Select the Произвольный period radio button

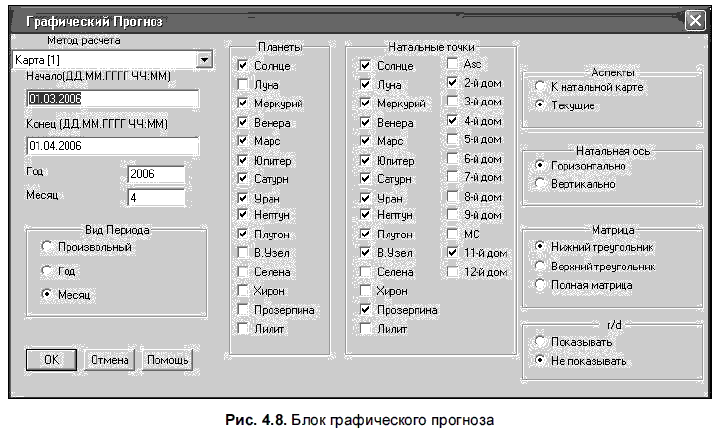coord(47,247)
